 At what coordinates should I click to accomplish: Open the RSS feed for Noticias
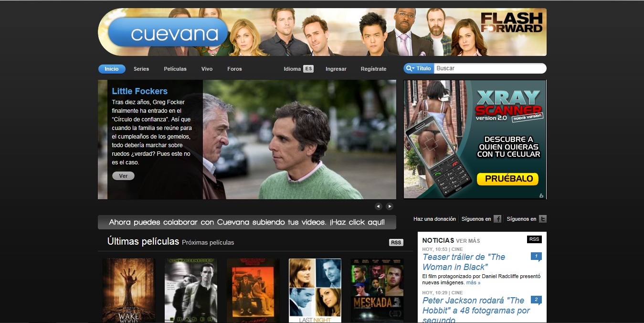(534, 239)
